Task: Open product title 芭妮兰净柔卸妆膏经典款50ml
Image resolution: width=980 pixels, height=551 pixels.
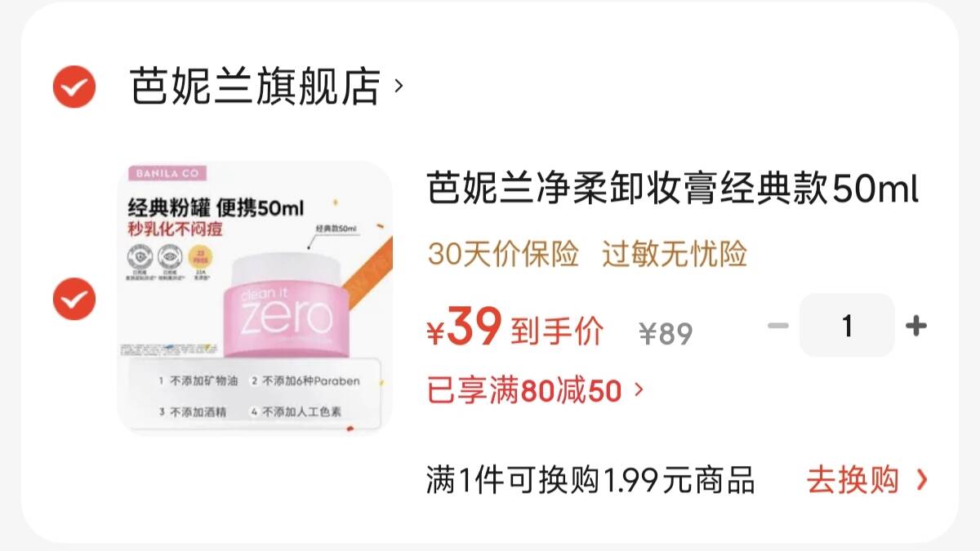Action: 673,192
